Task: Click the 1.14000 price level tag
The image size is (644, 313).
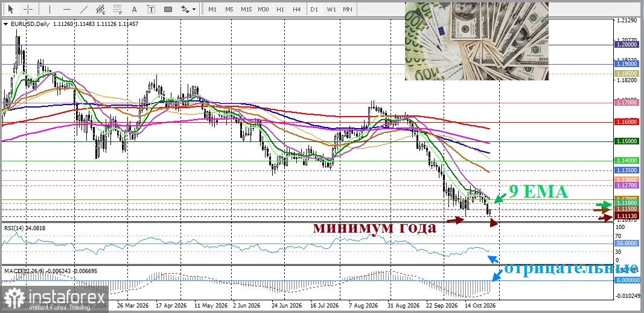Action: (x=626, y=160)
